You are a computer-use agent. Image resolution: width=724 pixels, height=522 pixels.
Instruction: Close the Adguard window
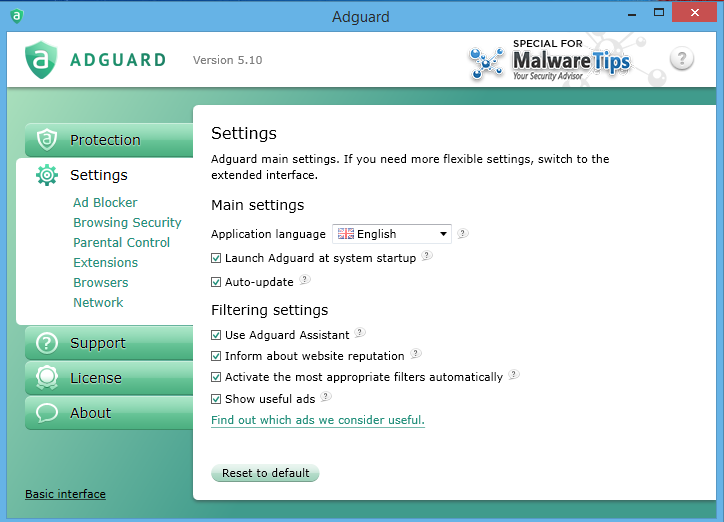coord(694,12)
